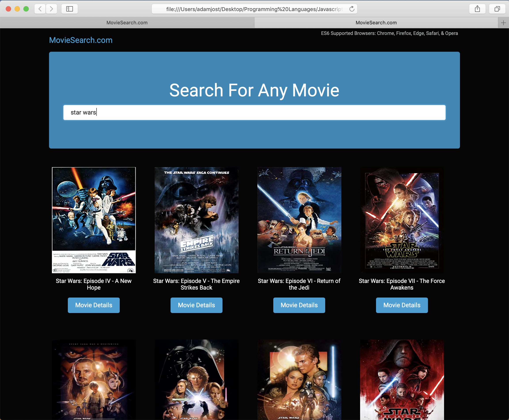Show all tabs overview icon
The image size is (509, 420).
click(497, 9)
